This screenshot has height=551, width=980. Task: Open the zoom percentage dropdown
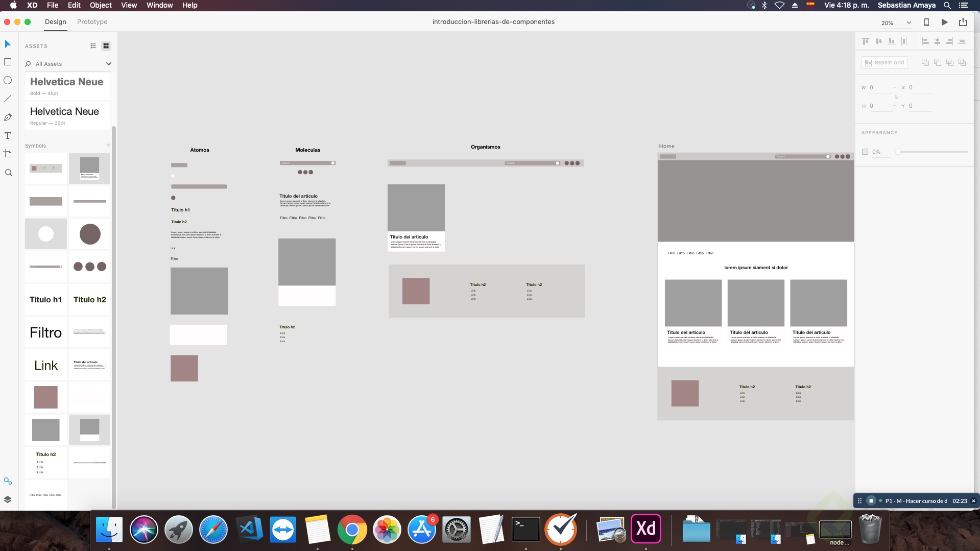(x=909, y=22)
